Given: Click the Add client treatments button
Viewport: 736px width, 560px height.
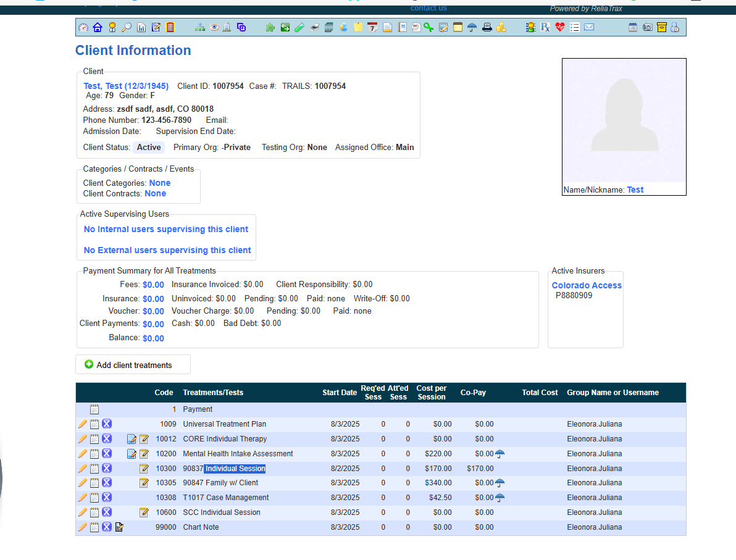Looking at the screenshot, I should 133,365.
